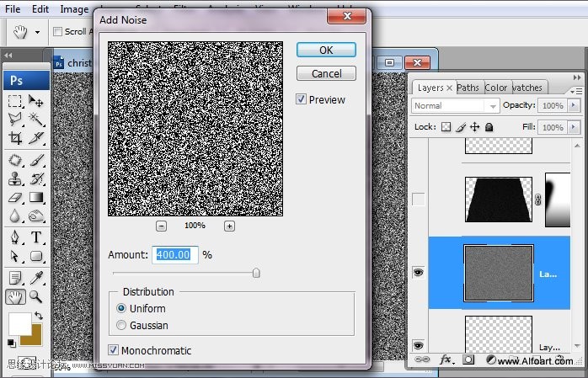Select the Crop tool

coord(15,138)
